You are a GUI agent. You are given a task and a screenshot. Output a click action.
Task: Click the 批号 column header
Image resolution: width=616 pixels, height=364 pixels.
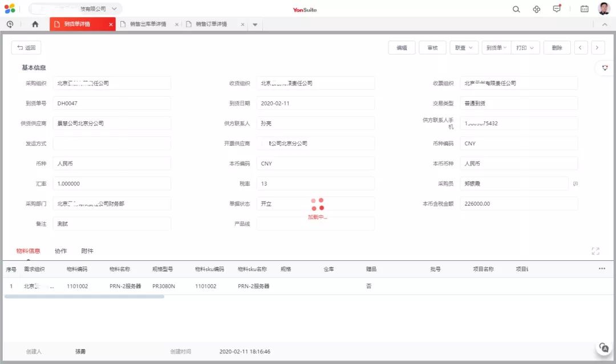(x=435, y=269)
